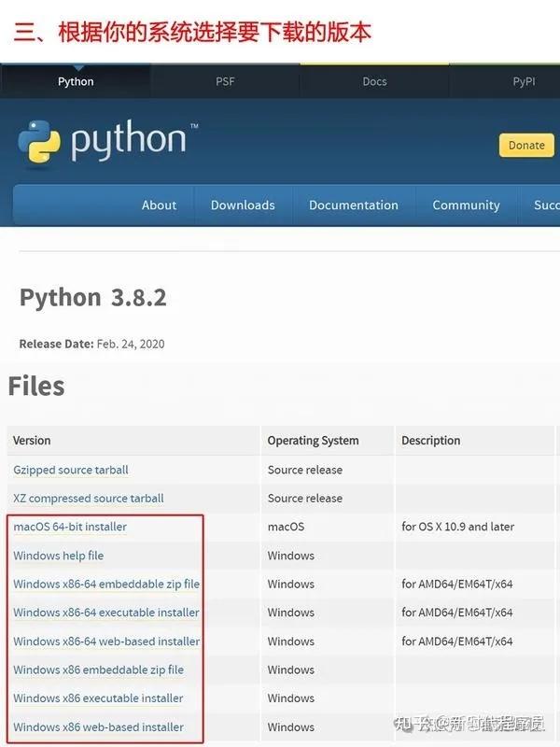Download the Windows x86 embeddable zip file
This screenshot has height=747, width=560.
tap(97, 669)
